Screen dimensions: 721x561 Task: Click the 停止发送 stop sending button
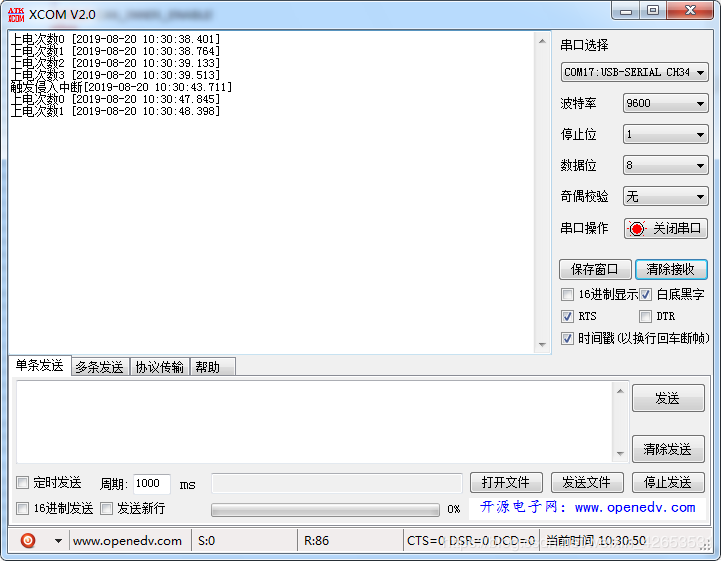point(668,482)
